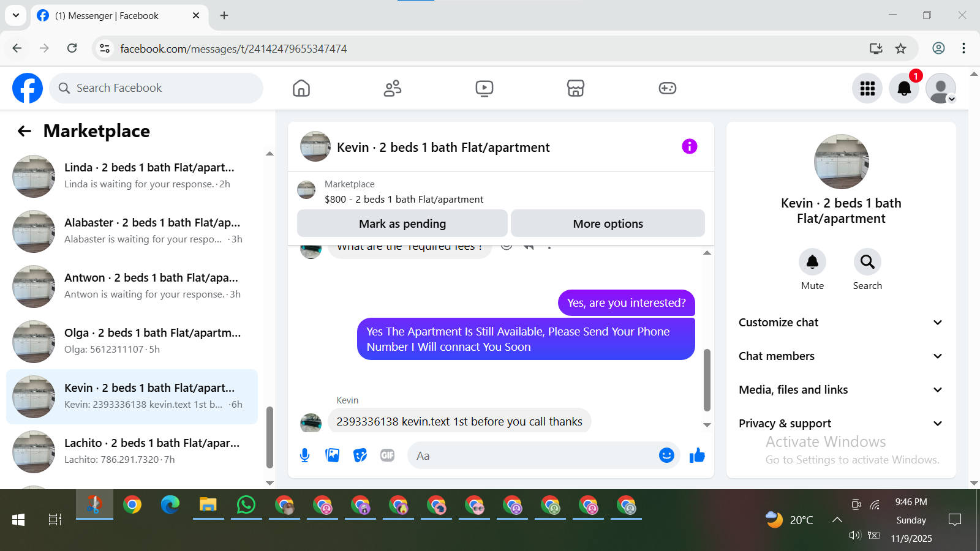Click the chat scroll down arrow

coord(707,425)
